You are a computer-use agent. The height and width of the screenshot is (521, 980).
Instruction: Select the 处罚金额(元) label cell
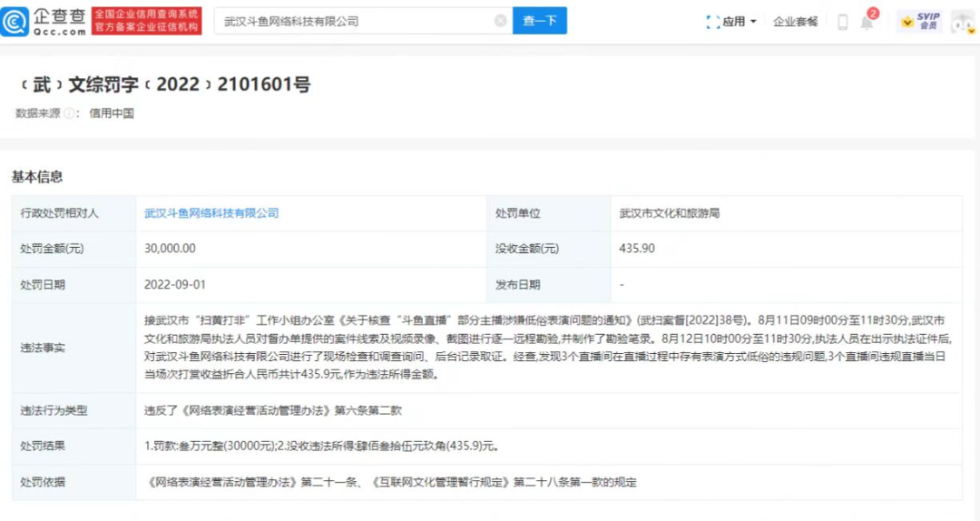tap(73, 249)
